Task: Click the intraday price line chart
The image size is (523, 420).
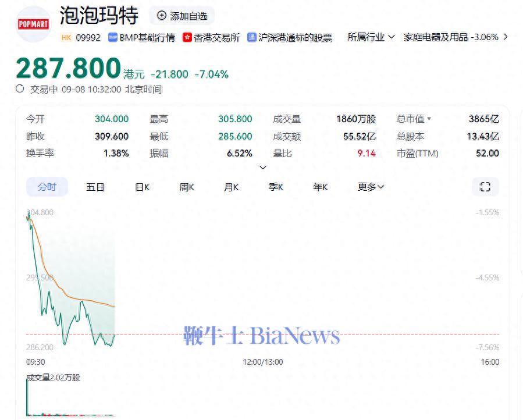Action: coord(70,291)
